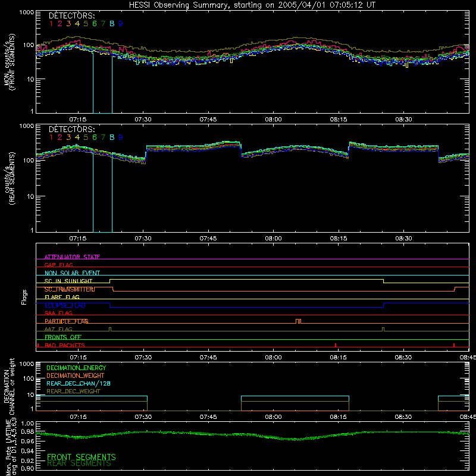This screenshot has width=476, height=476.
Task: Click the 07:30 time label under the Flags plot
Action: pos(143,358)
